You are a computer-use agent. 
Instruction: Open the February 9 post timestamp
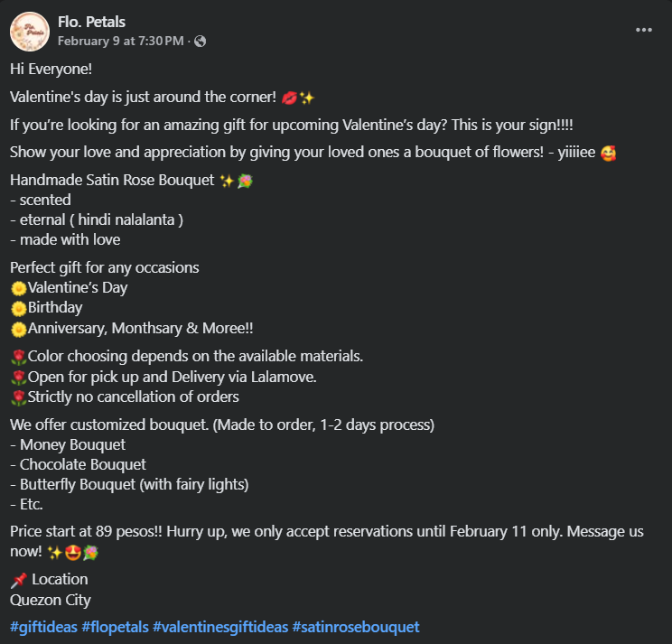120,41
